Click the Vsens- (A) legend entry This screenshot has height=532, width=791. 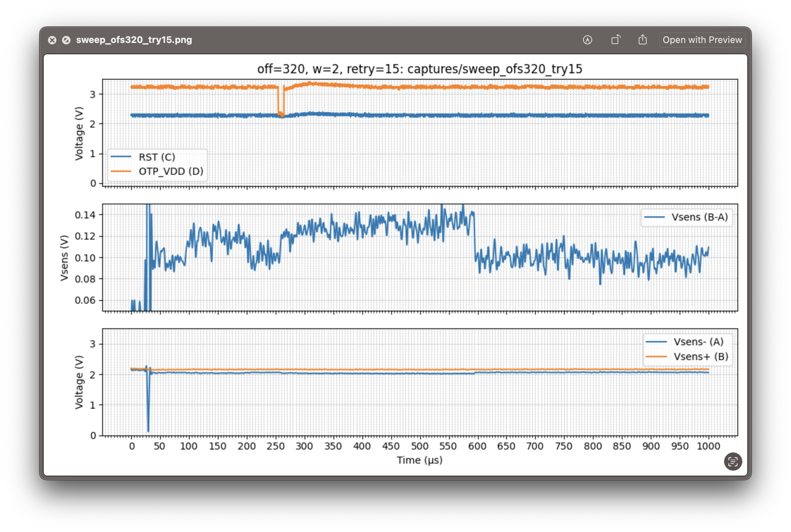point(698,342)
